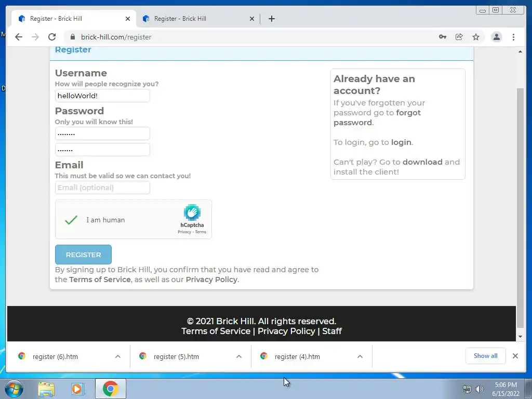Click the forward navigation arrow
This screenshot has height=399, width=532.
coord(35,37)
